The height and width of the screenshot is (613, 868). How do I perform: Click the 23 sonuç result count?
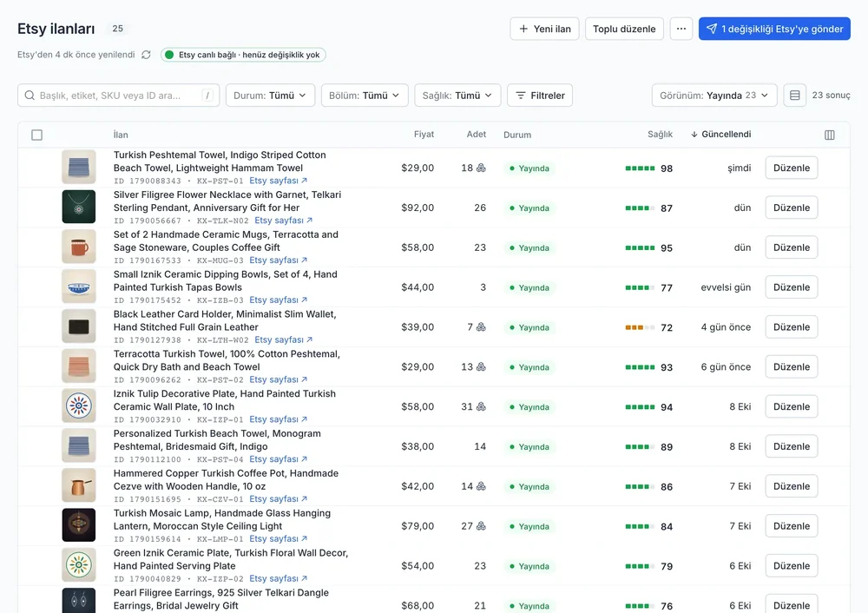(831, 96)
